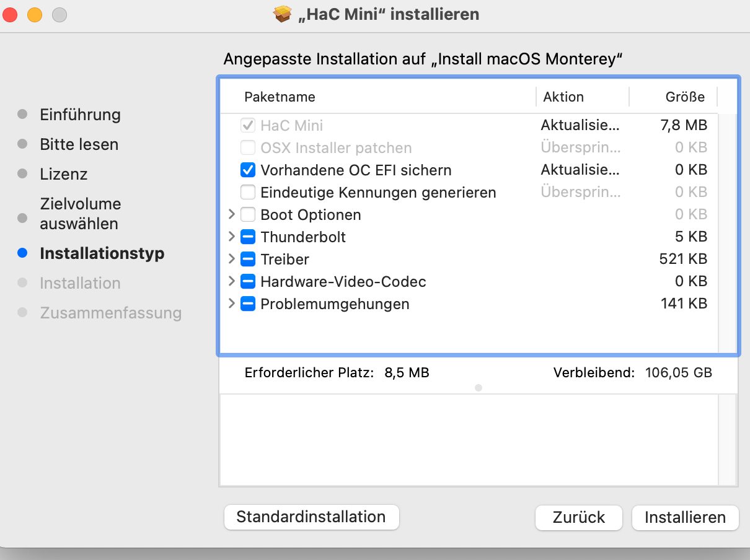Viewport: 750px width, 560px height.
Task: Click Überspring… action for OSX Installer patchen
Action: point(580,148)
